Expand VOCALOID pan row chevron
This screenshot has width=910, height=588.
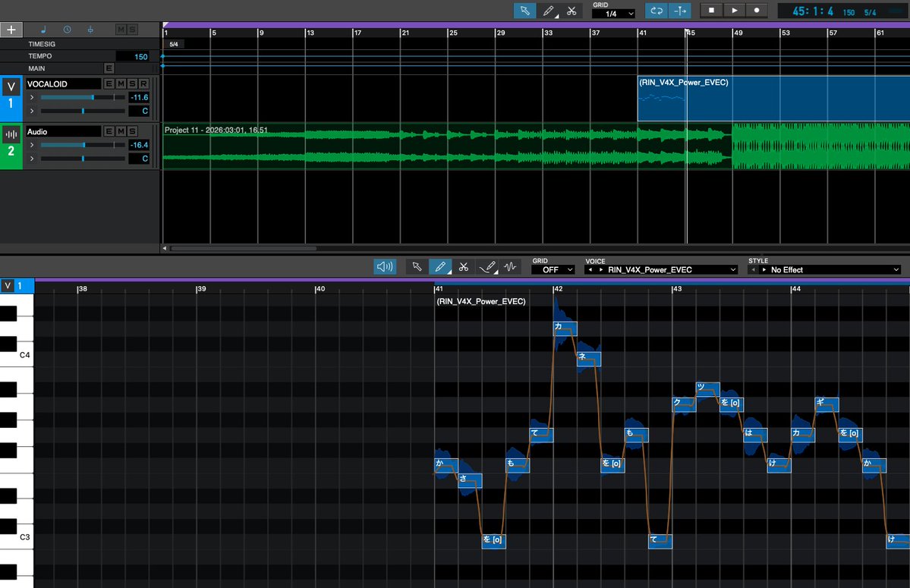(x=32, y=111)
